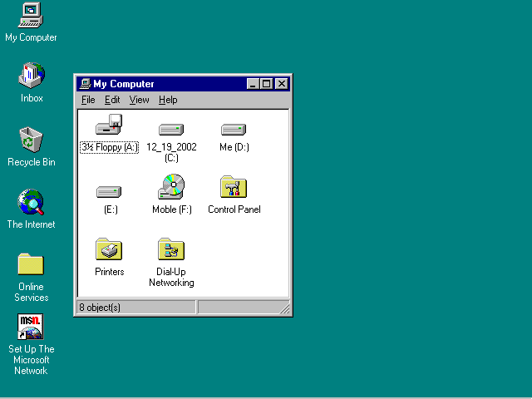Click the '(E:)' label text

pos(111,209)
